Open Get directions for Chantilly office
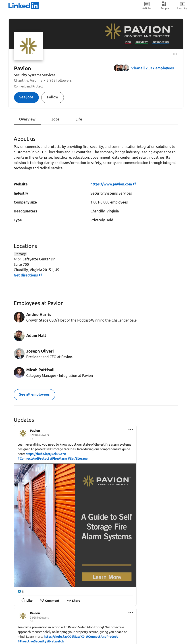Screen dimensions: 187x644 (28, 275)
